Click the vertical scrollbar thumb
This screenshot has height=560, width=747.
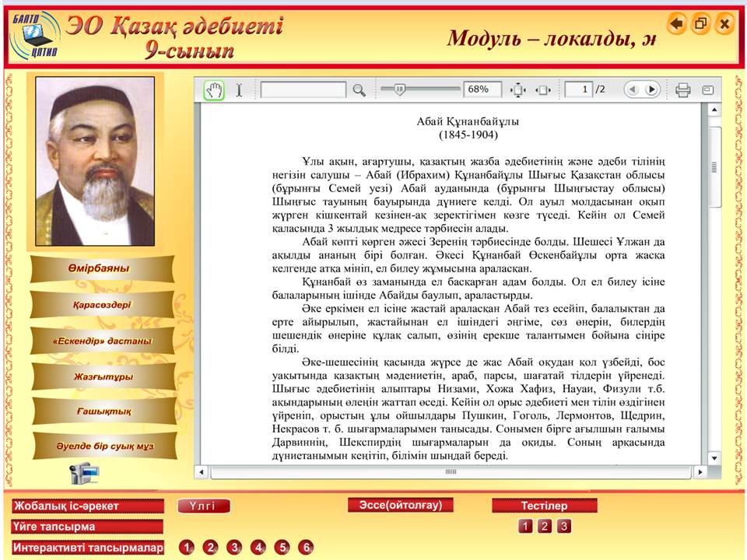[x=714, y=167]
